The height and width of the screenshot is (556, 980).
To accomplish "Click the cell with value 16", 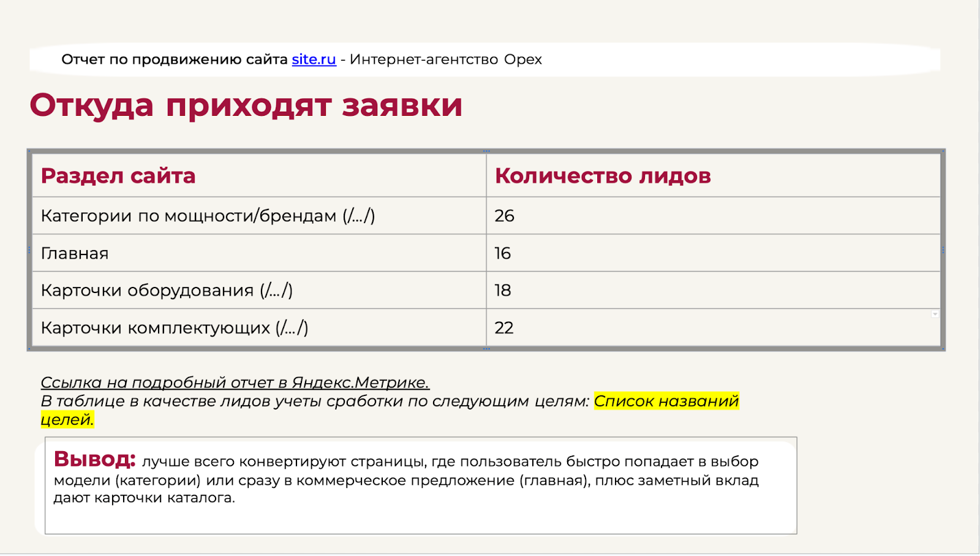I will 503,253.
